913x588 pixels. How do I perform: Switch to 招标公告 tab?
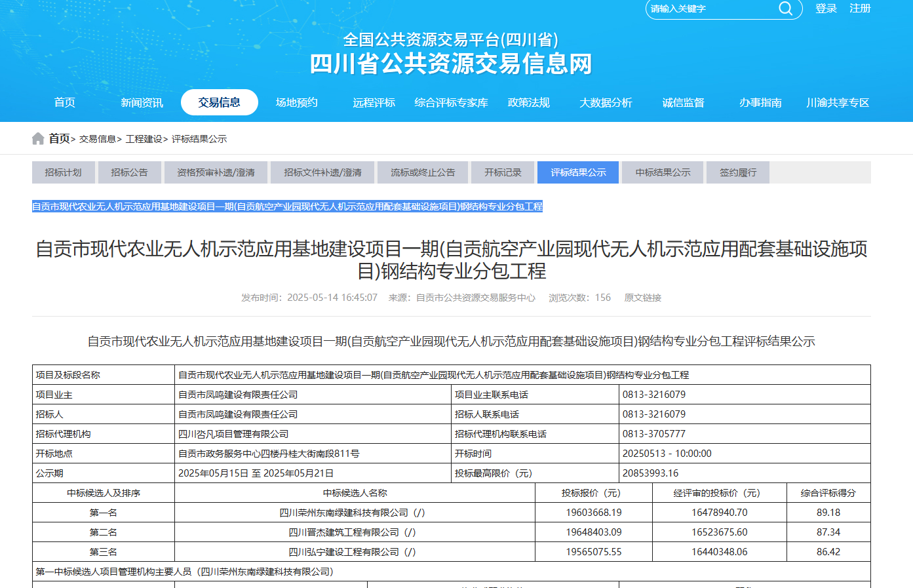129,172
